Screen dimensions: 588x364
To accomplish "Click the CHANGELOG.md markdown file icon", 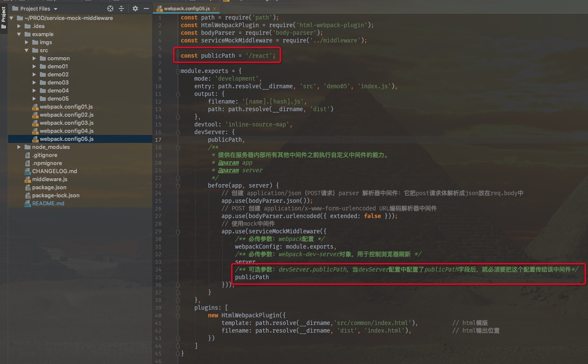I will pos(28,171).
